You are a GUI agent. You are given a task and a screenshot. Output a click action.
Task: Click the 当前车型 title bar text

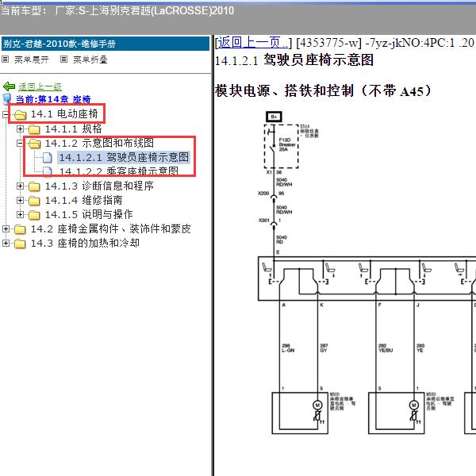pyautogui.click(x=117, y=10)
